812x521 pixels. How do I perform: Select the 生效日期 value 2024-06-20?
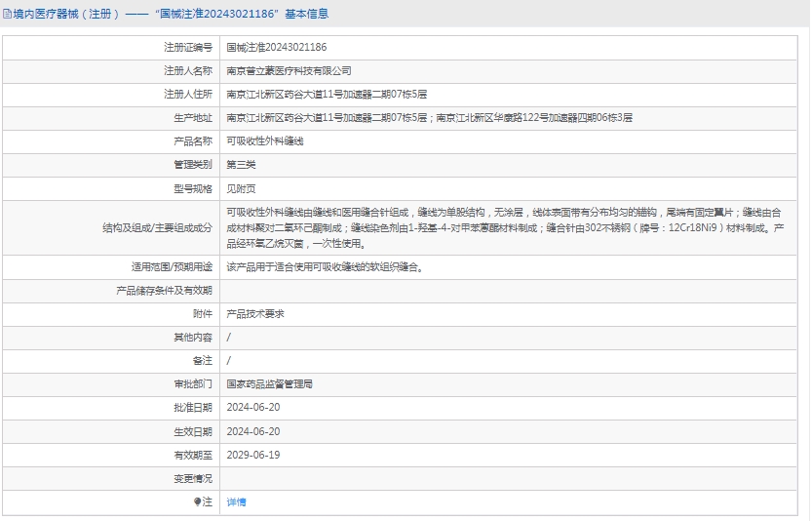tap(253, 431)
